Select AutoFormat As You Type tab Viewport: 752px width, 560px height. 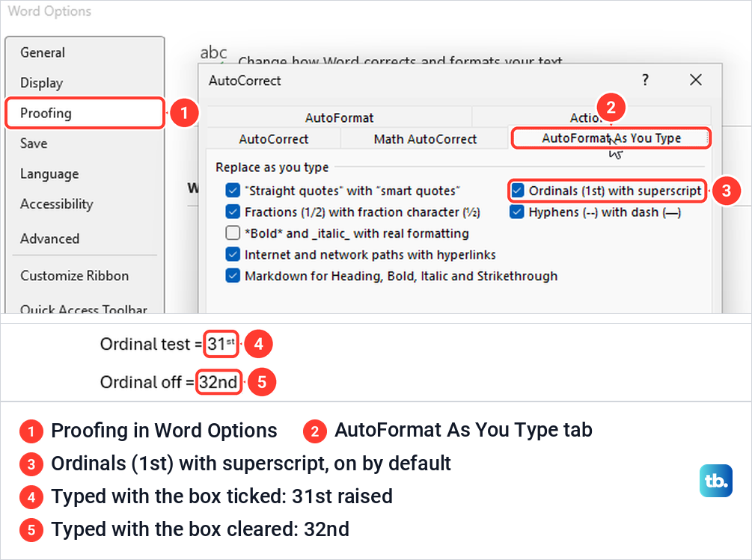coord(611,138)
